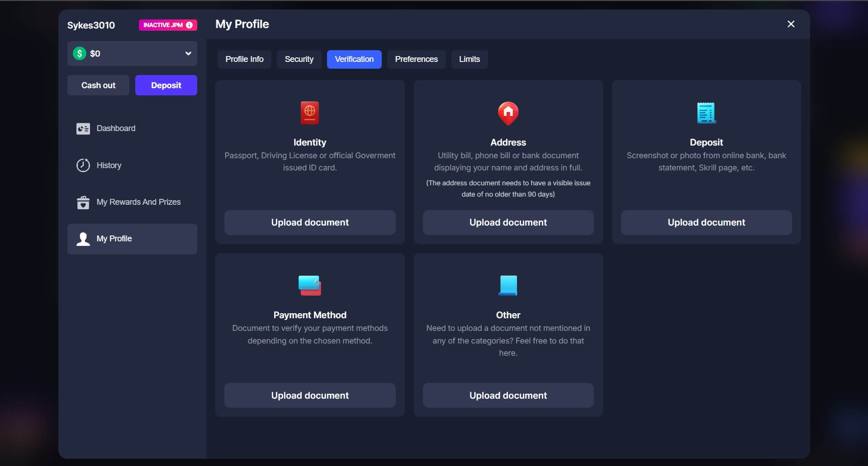
Task: Click the $0 balance amount
Action: point(95,53)
